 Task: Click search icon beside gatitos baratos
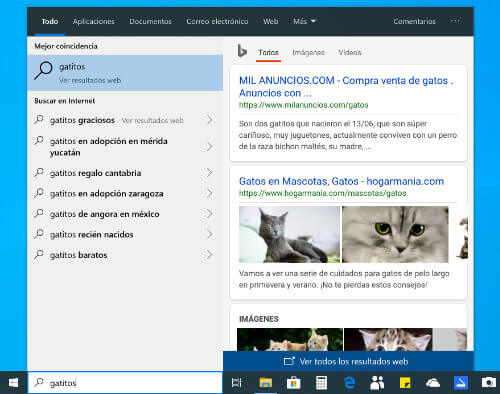click(x=39, y=254)
